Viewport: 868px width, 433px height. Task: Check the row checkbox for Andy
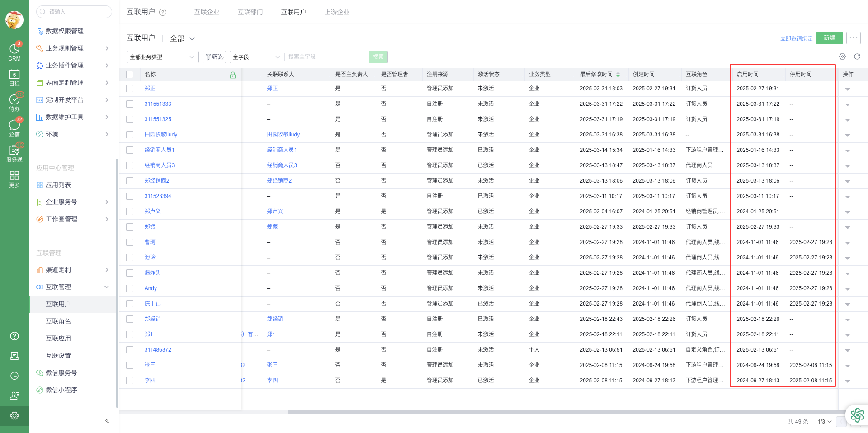click(130, 288)
